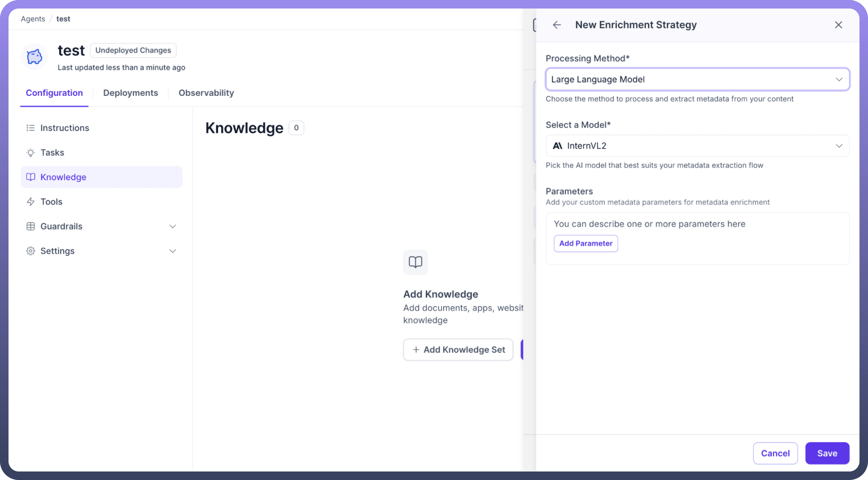The height and width of the screenshot is (480, 868).
Task: Close the New Enrichment Strategy panel
Action: tap(838, 25)
